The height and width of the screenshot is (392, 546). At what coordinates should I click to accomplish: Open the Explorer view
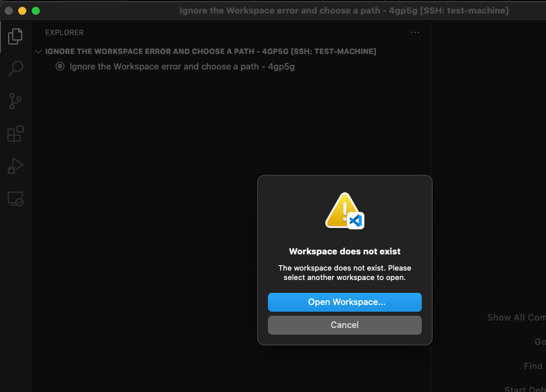tap(15, 36)
